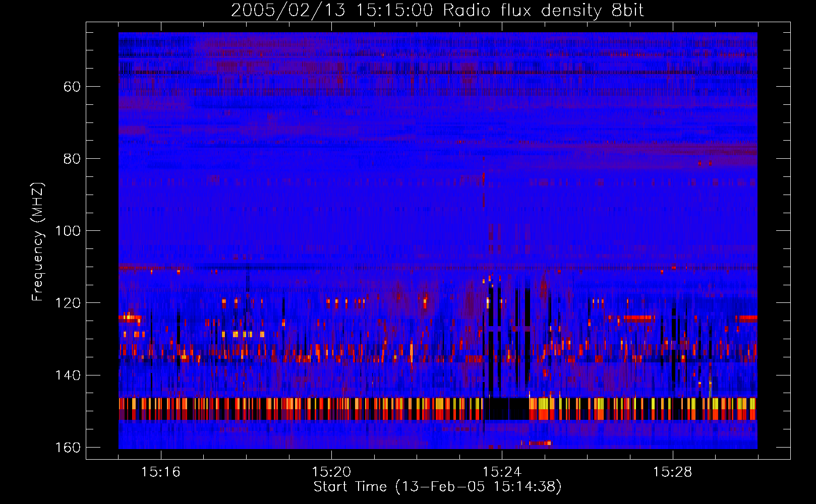Click the 15:24 time axis label

502,472
